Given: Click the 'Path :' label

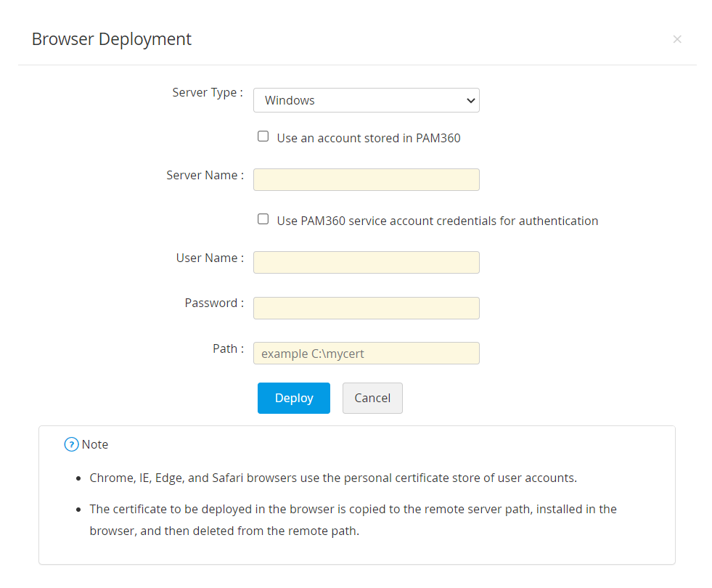Looking at the screenshot, I should (x=228, y=349).
